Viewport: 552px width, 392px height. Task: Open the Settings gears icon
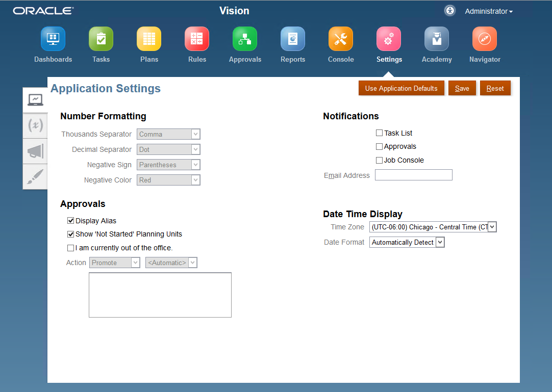389,39
